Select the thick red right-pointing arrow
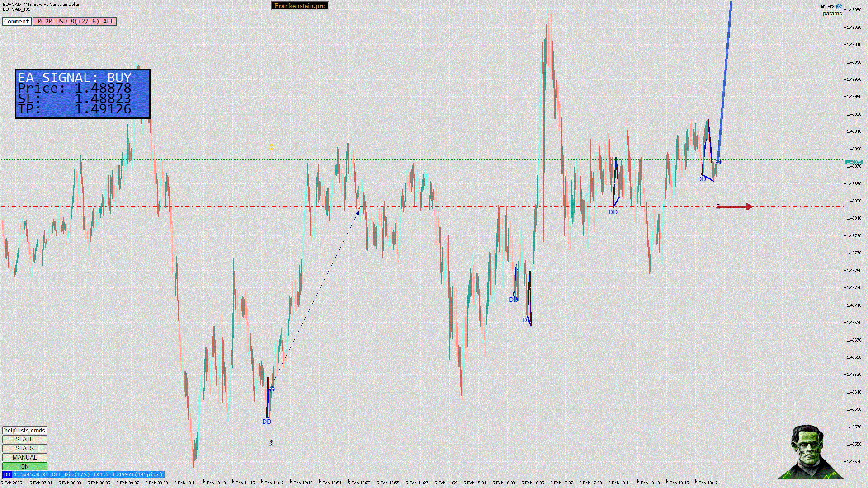Viewport: 868px width, 488px height. tap(736, 207)
